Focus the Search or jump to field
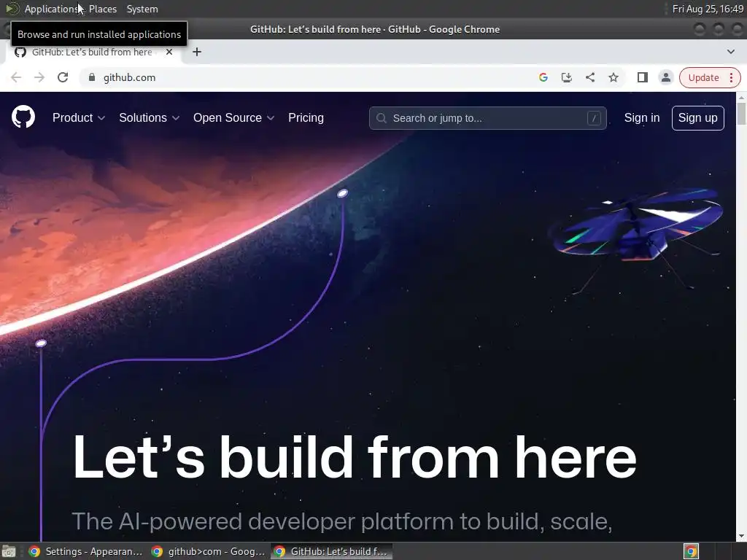This screenshot has height=560, width=747. click(x=487, y=118)
